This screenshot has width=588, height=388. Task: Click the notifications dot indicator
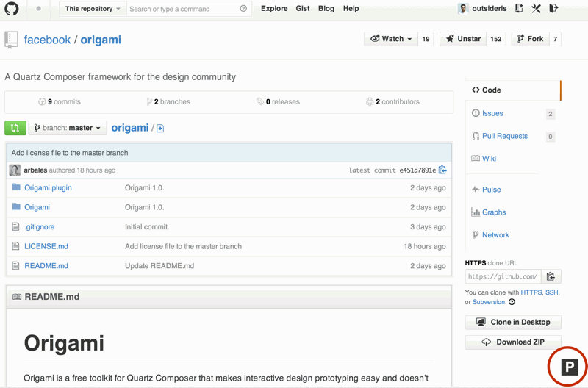pyautogui.click(x=39, y=9)
